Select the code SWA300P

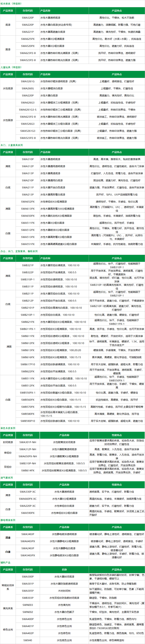tap(28, 577)
